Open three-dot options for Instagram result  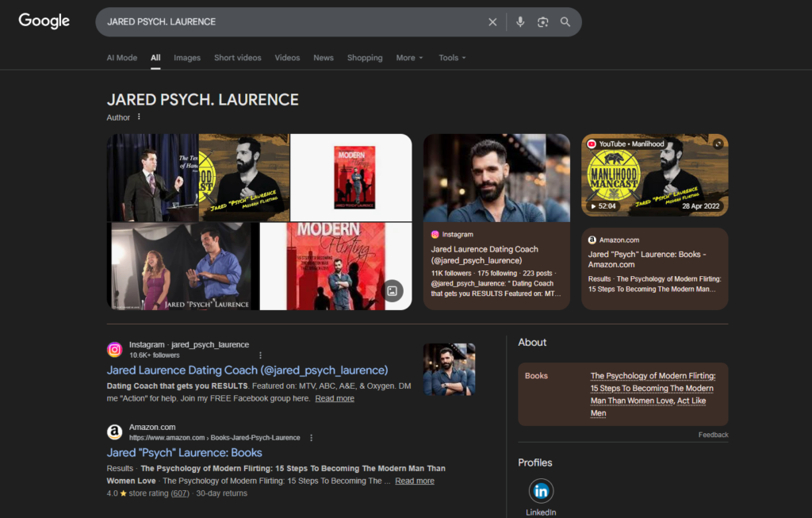click(x=260, y=355)
